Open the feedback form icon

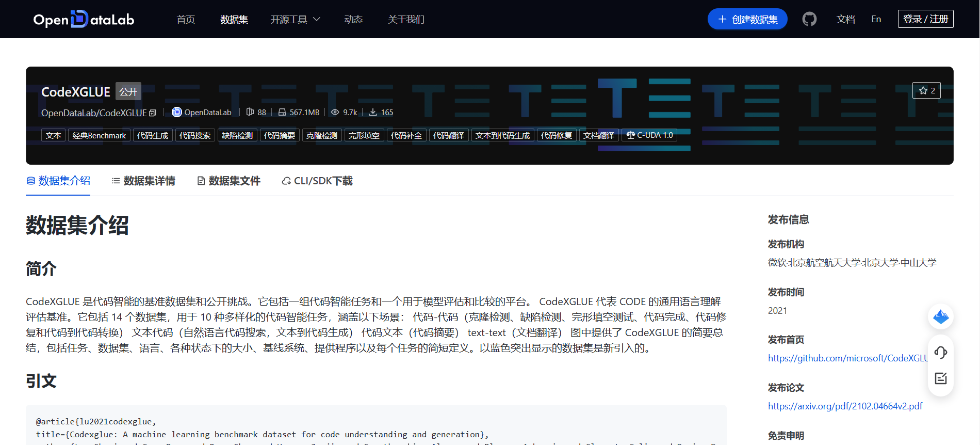[x=941, y=378]
